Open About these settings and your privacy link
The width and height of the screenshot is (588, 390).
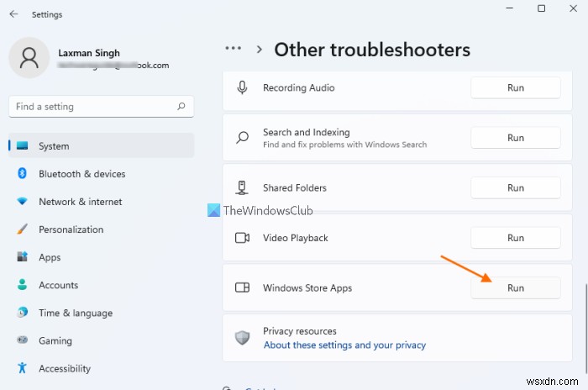[344, 345]
